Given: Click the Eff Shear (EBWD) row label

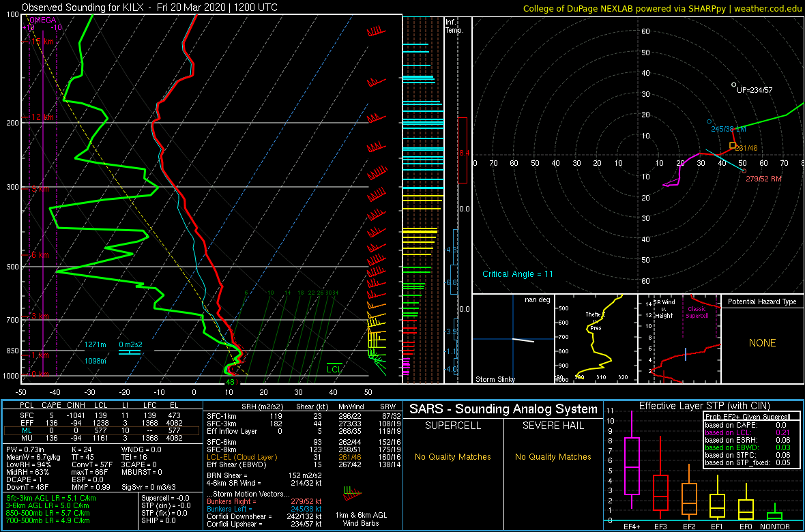Looking at the screenshot, I should [x=237, y=464].
